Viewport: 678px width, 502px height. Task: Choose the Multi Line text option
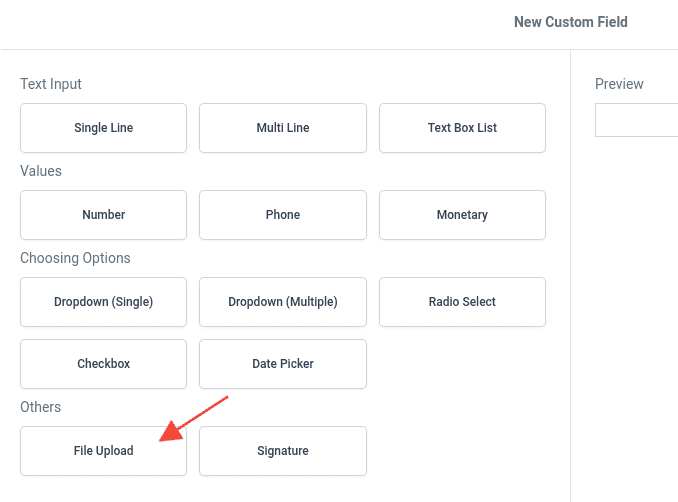click(x=283, y=128)
